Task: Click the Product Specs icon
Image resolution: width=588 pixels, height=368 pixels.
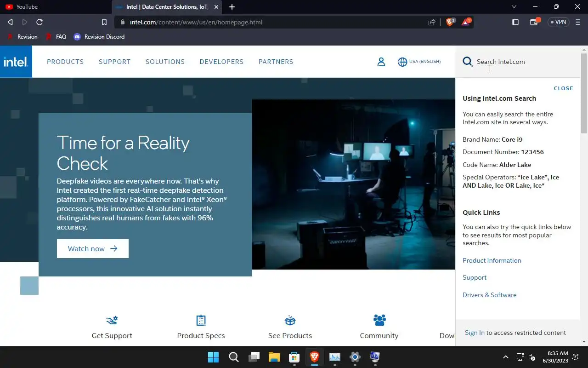Action: click(201, 320)
